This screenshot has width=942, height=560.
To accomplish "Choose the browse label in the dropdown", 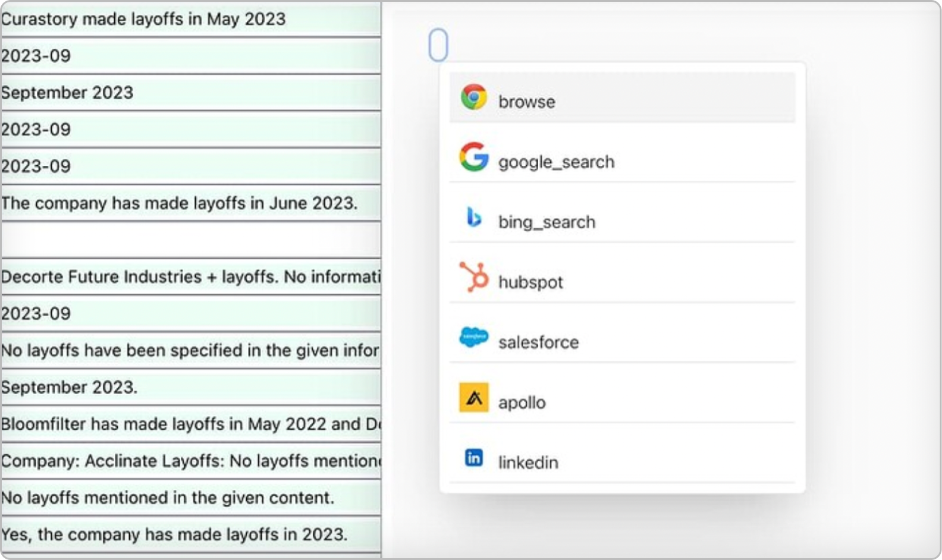I will pyautogui.click(x=526, y=102).
